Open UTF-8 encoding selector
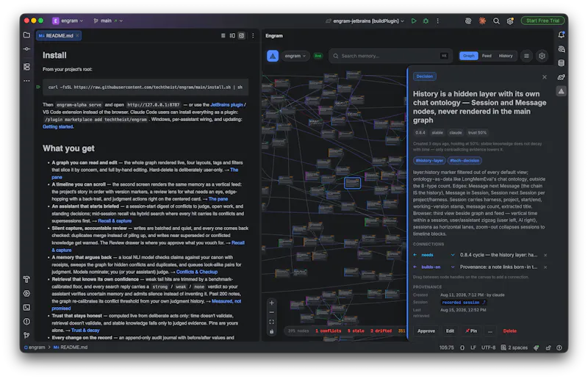The image size is (588, 379). 488,348
